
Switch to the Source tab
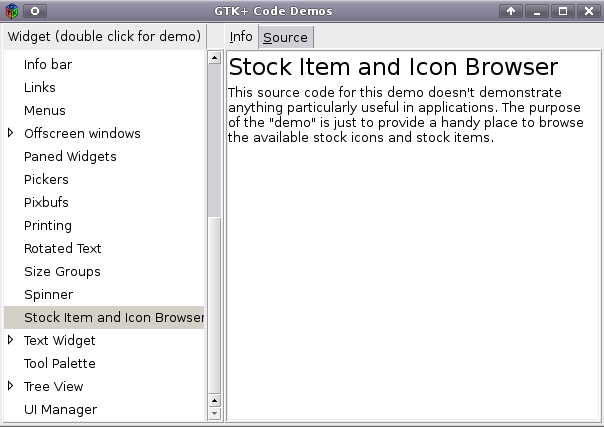click(285, 37)
